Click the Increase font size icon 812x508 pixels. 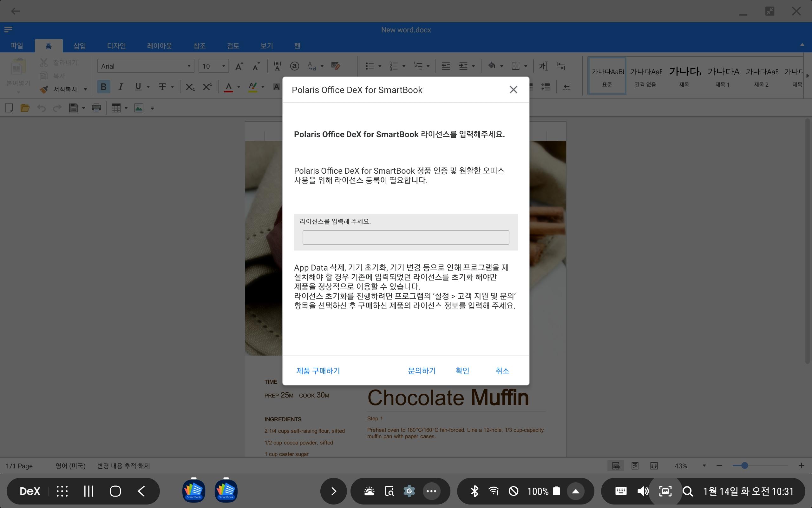click(239, 66)
